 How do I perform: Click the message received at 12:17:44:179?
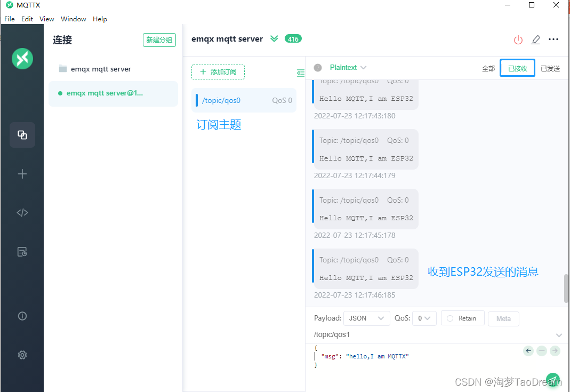(365, 149)
